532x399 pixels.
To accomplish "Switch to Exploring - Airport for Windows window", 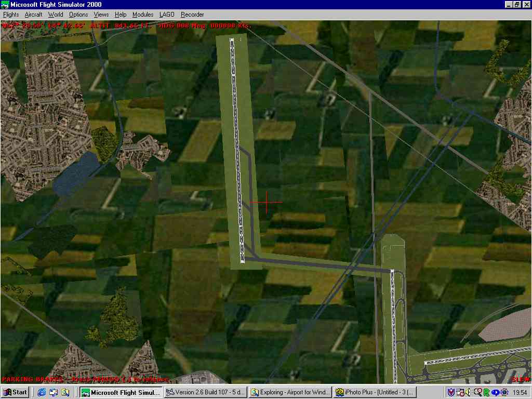I will coord(289,392).
